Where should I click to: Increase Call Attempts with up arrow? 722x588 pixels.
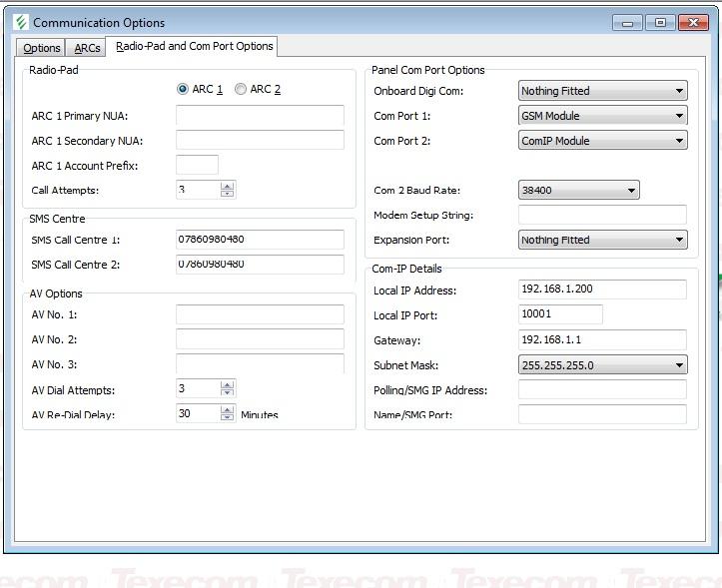(x=228, y=186)
